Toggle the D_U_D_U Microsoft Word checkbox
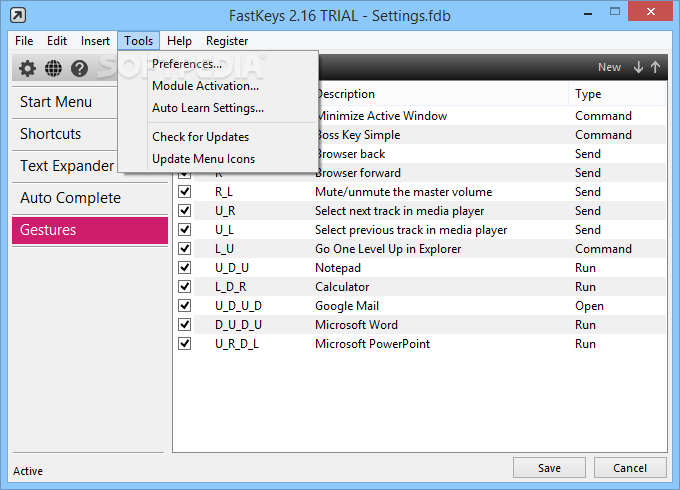The width and height of the screenshot is (680, 490). coord(185,324)
